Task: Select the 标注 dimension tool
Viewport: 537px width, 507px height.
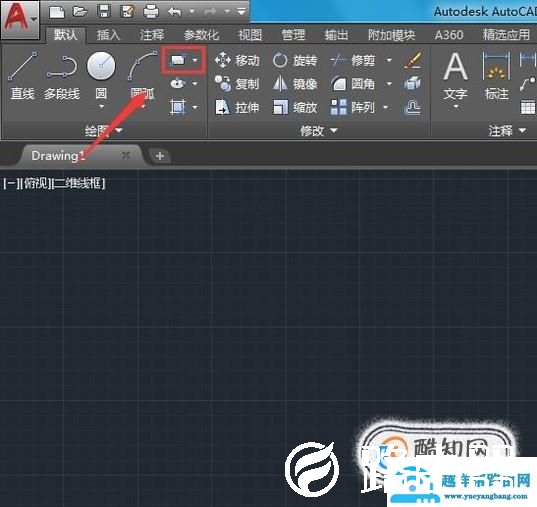Action: (497, 76)
